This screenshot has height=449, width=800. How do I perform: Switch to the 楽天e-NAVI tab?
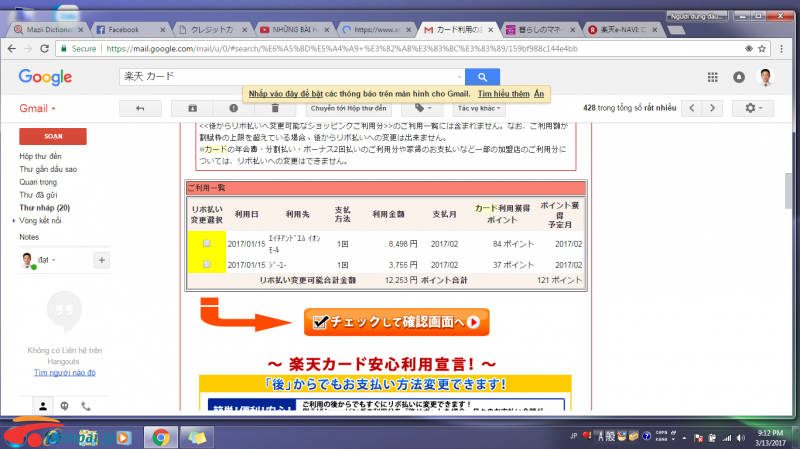point(622,30)
